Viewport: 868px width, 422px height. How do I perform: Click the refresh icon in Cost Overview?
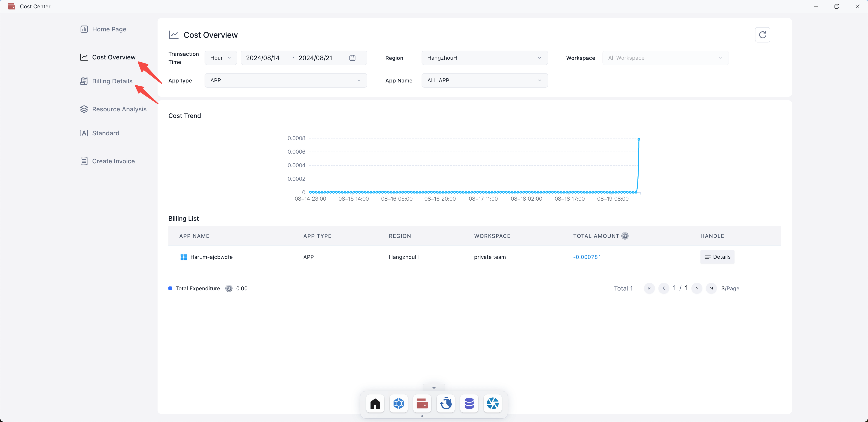point(762,35)
